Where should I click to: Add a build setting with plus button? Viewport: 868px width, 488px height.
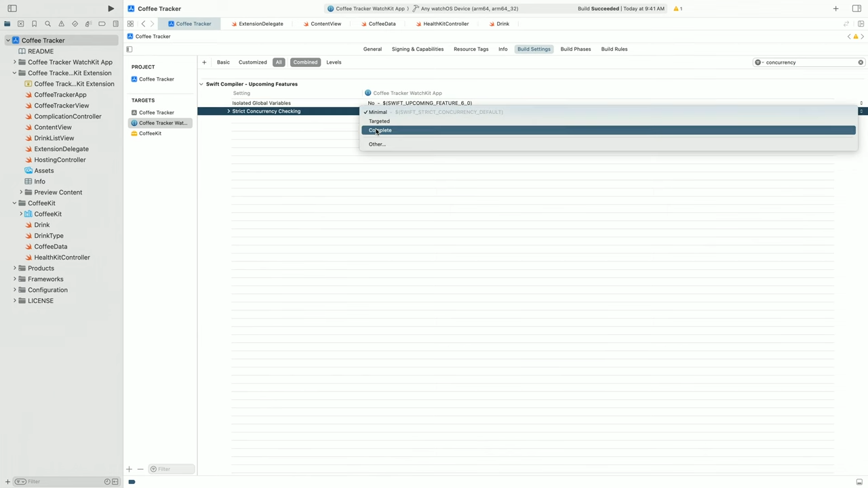(204, 62)
